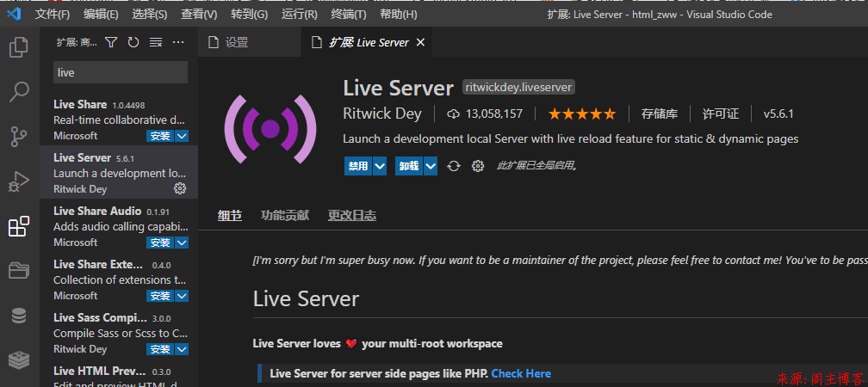Select Live Share Extension Pack entry
Viewport: 868px width, 387px height.
coord(119,279)
